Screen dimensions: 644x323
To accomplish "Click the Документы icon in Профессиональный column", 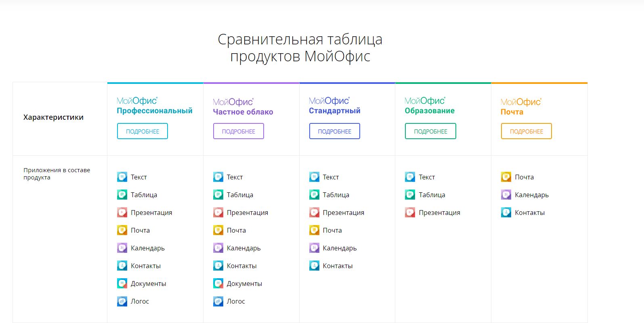I will coord(122,283).
